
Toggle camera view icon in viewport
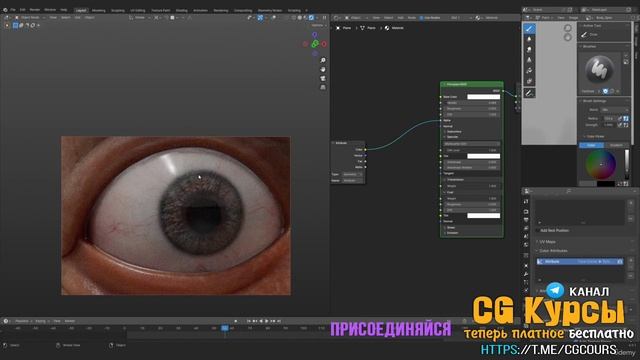(x=323, y=78)
